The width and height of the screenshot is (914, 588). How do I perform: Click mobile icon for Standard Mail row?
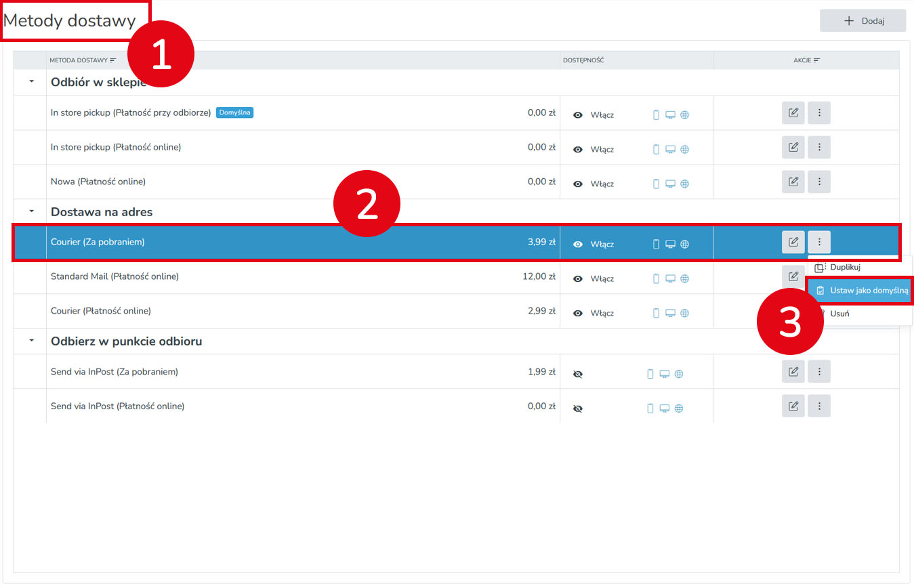655,278
